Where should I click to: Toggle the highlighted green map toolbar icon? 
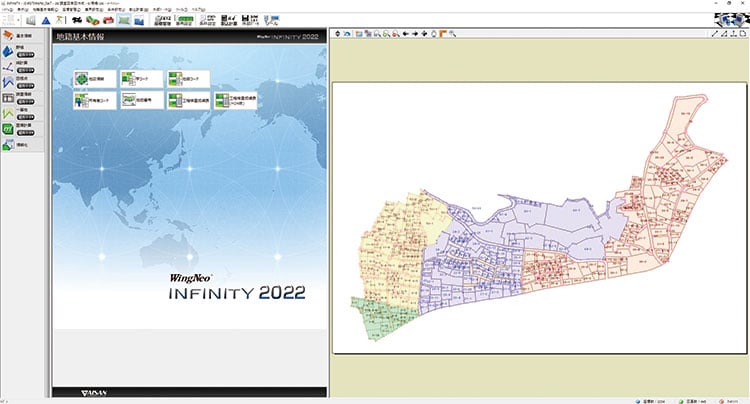tap(124, 20)
